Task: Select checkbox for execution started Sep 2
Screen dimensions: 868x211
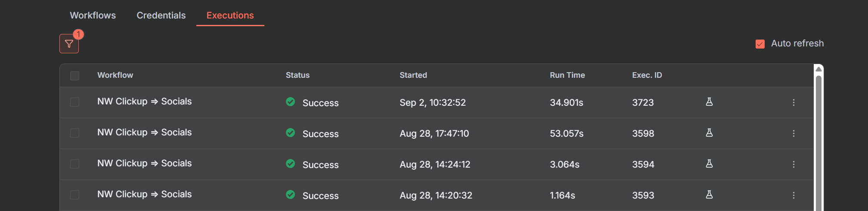Action: [75, 102]
